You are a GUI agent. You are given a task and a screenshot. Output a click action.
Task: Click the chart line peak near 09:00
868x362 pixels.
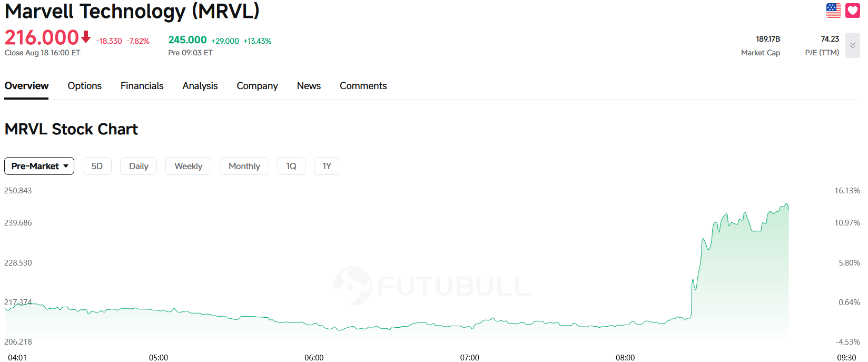[787, 204]
